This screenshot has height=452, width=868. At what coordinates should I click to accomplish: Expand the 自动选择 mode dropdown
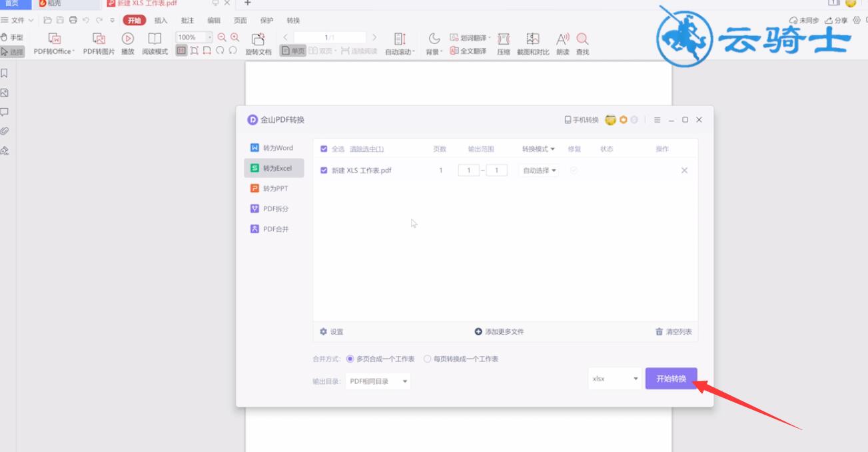click(x=540, y=171)
